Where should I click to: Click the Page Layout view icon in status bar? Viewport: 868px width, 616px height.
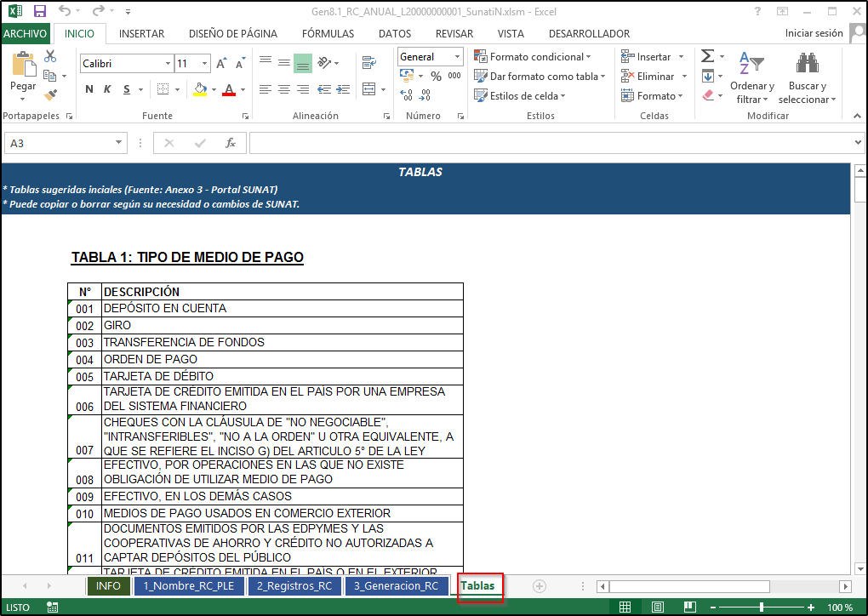657,607
